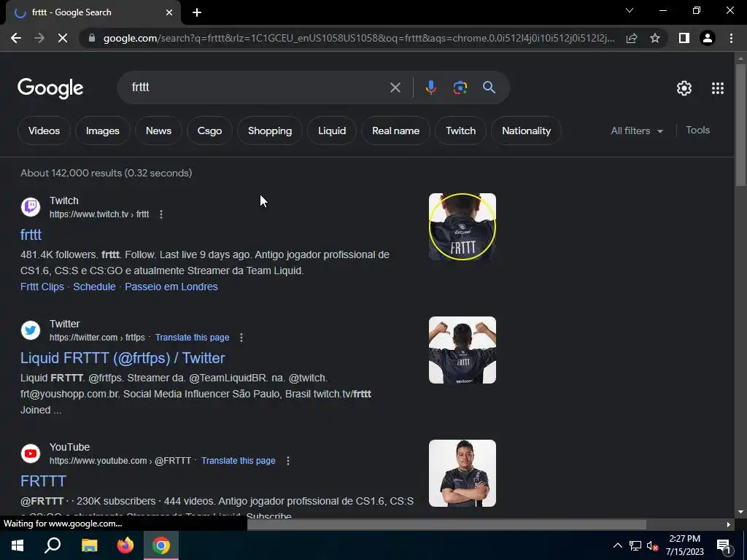The width and height of the screenshot is (747, 560).
Task: Open the Windows Start menu
Action: pos(18,545)
